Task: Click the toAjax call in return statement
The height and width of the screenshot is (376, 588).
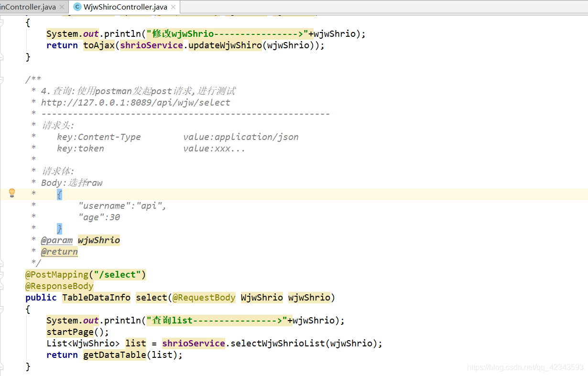Action: (99, 45)
